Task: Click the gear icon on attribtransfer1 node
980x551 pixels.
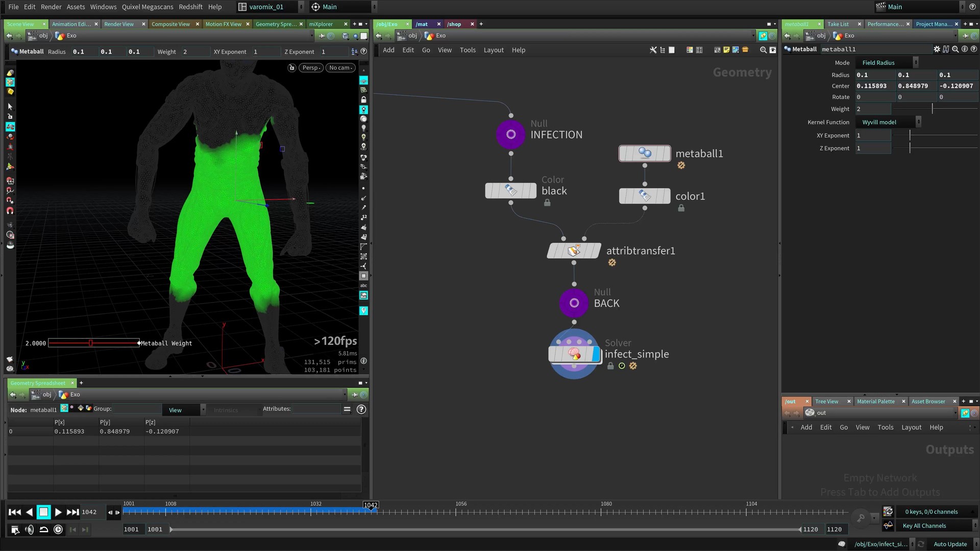Action: (612, 262)
